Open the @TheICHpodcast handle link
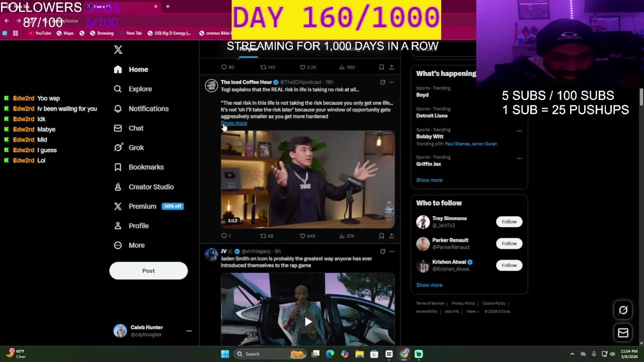This screenshot has width=644, height=362. 301,82
